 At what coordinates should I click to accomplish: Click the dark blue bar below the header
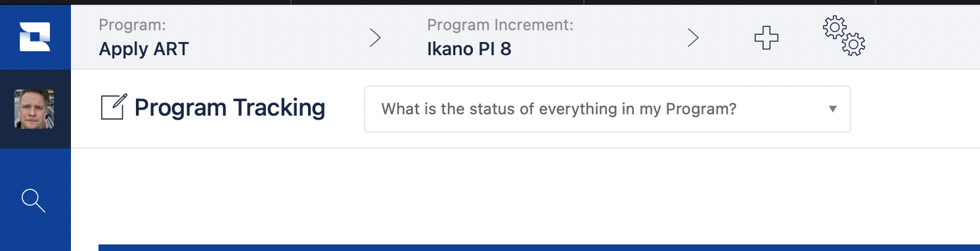coord(539,248)
